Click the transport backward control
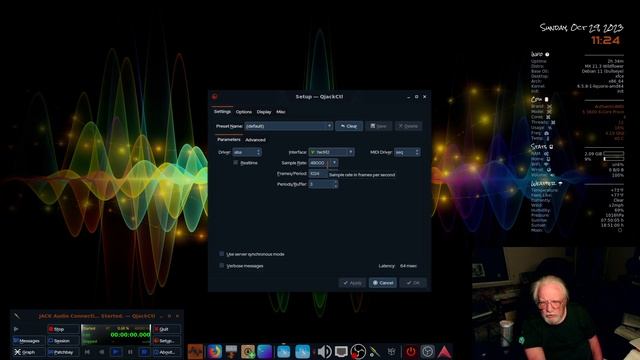Image resolution: width=640 pixels, height=360 pixels. coord(102,352)
